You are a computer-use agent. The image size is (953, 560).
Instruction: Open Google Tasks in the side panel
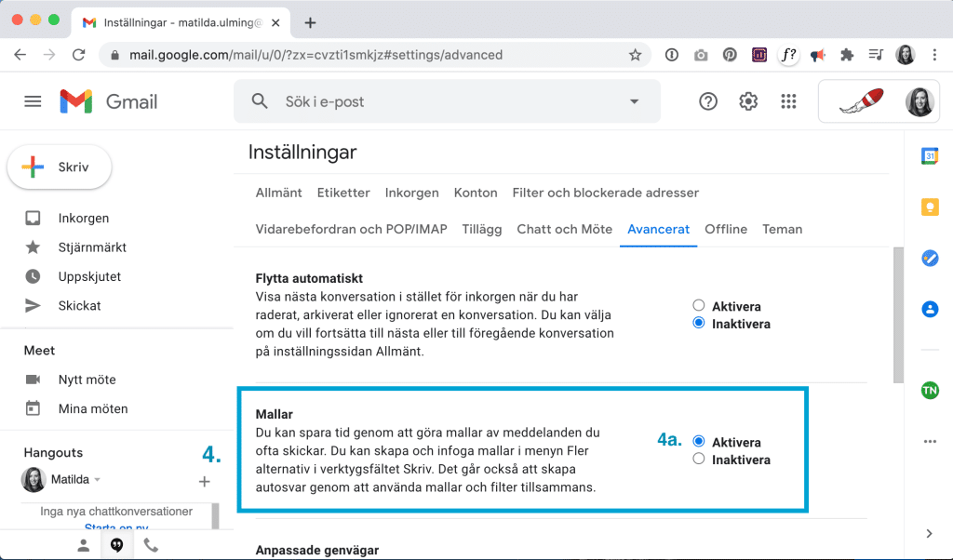[930, 258]
